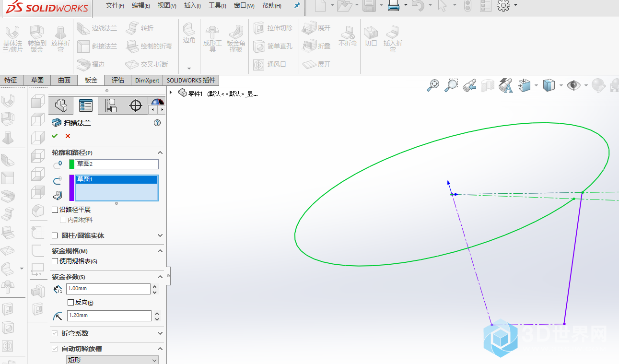This screenshot has height=364, width=619.
Task: Switch to the PropertyManager tab icon
Action: [85, 106]
